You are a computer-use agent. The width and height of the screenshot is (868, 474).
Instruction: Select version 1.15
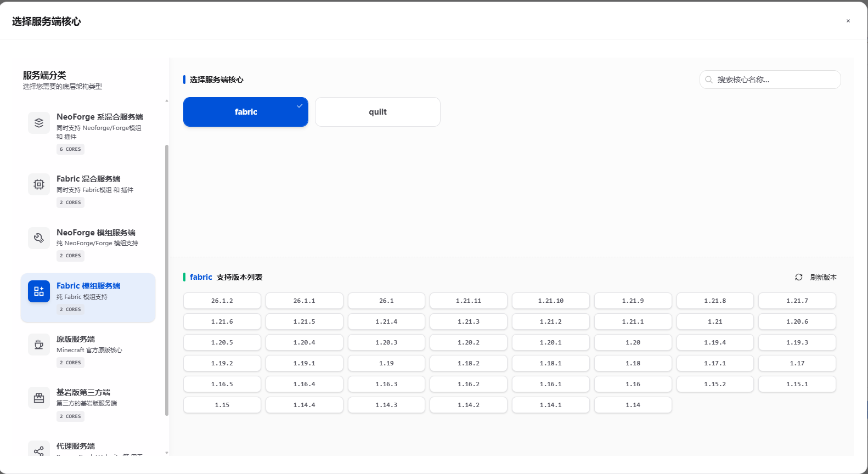click(222, 405)
